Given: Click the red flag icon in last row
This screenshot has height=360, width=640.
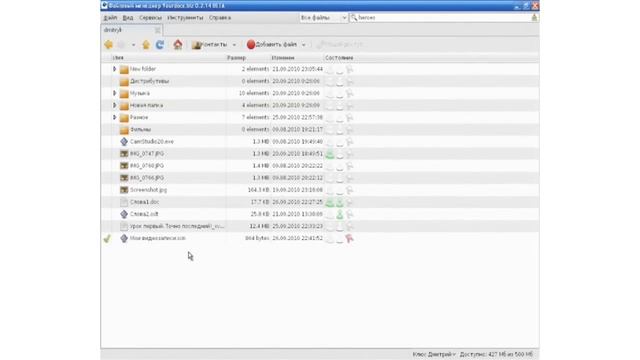Looking at the screenshot, I should click(349, 238).
